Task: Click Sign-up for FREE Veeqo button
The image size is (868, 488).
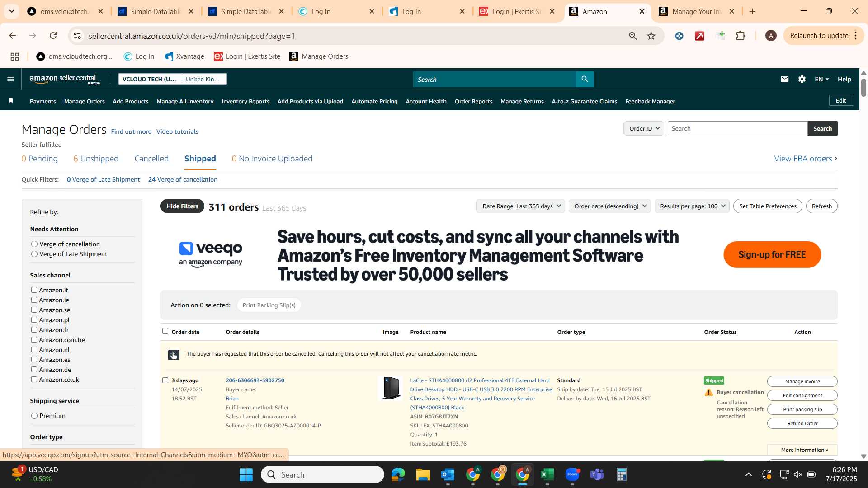Action: pyautogui.click(x=772, y=254)
